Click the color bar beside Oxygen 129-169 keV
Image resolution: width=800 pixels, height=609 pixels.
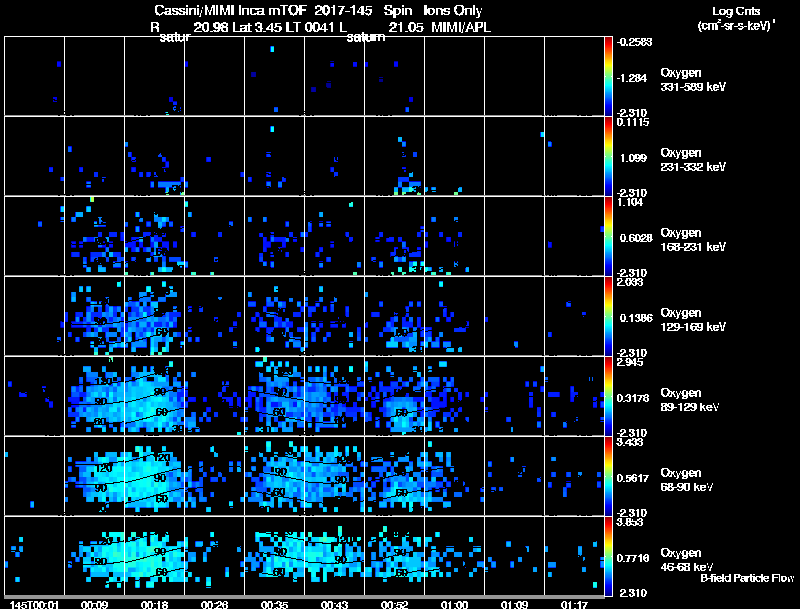pos(608,316)
